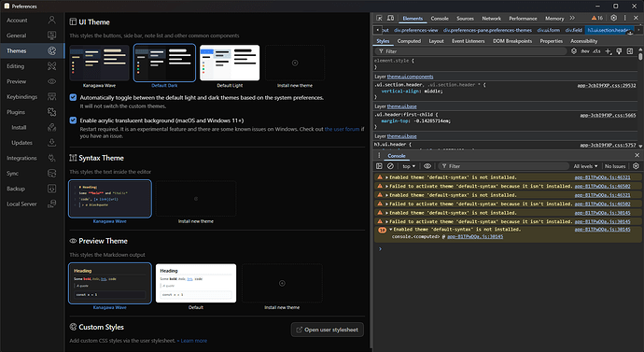Click the Styles pane Filter field
This screenshot has width=644, height=352.
[x=470, y=51]
